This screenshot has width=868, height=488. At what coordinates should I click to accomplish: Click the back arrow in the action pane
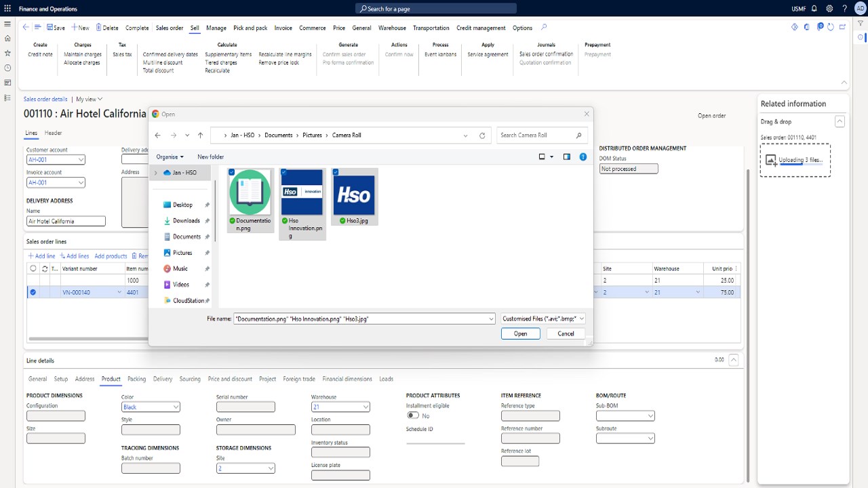(x=26, y=28)
